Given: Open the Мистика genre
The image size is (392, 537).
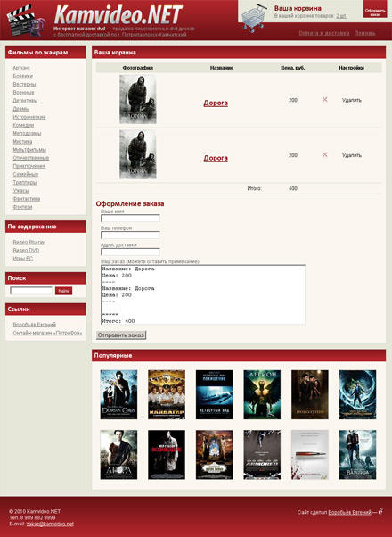Looking at the screenshot, I should tap(22, 142).
